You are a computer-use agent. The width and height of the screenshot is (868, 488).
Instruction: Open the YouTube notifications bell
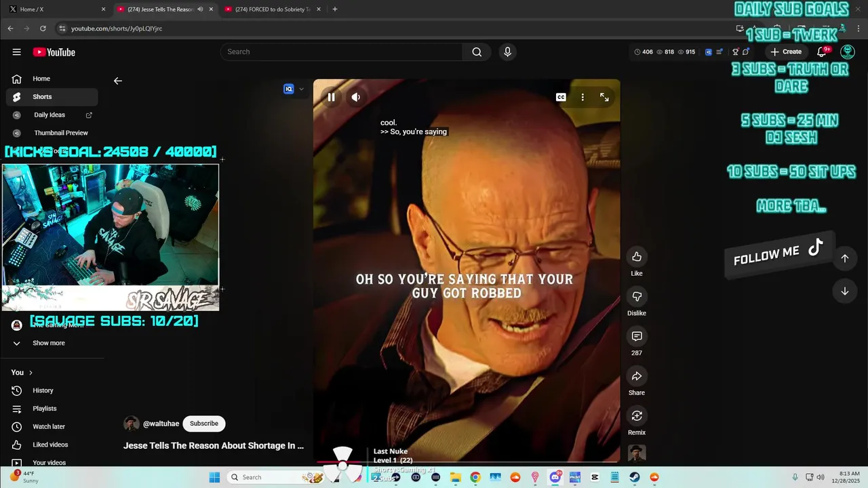coord(822,52)
